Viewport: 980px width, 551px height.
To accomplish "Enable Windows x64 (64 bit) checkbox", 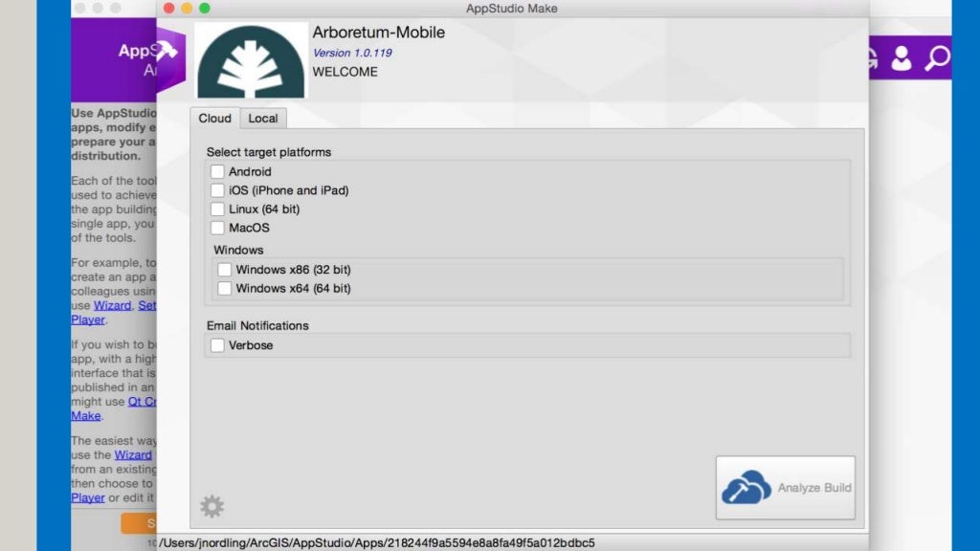I will click(224, 289).
